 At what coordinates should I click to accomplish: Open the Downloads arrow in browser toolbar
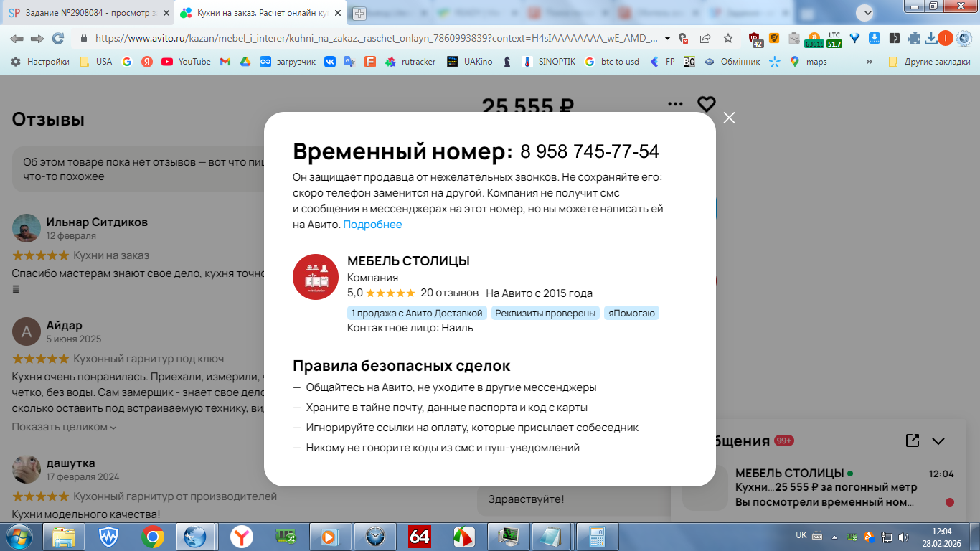pyautogui.click(x=930, y=38)
